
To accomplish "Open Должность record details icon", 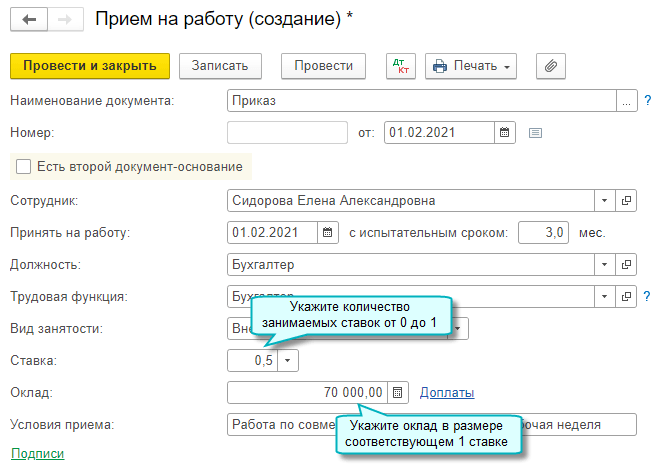I will 627,265.
